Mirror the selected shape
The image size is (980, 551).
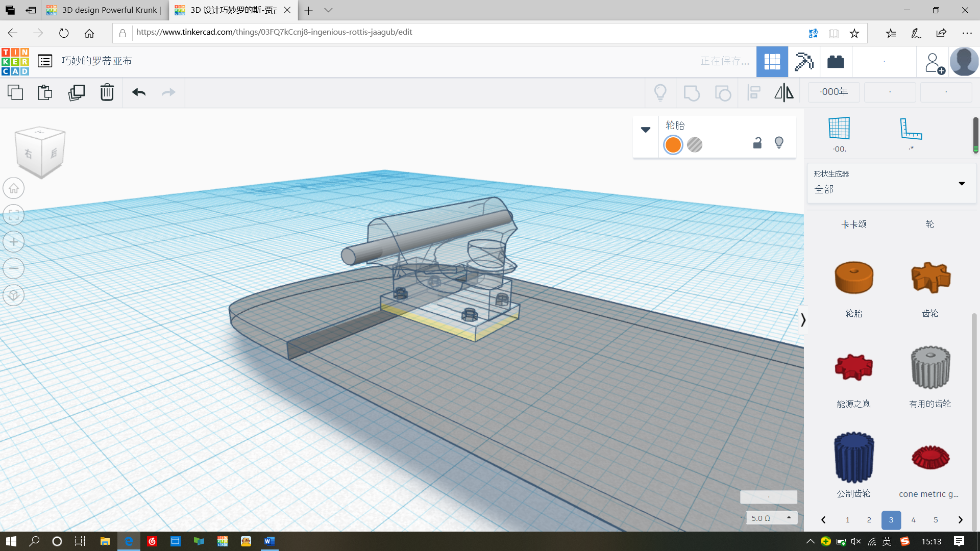pos(784,92)
